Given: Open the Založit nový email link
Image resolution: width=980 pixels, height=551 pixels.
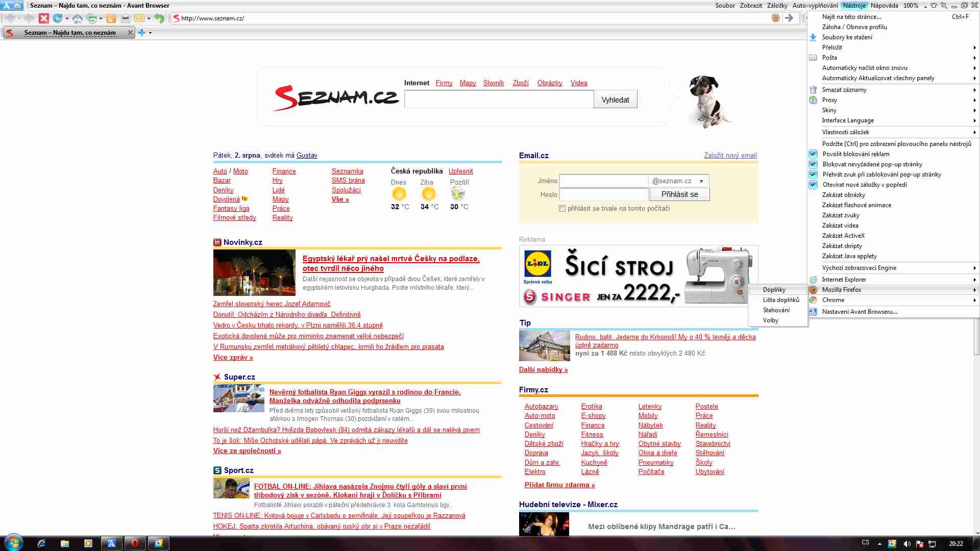Looking at the screenshot, I should (x=730, y=156).
